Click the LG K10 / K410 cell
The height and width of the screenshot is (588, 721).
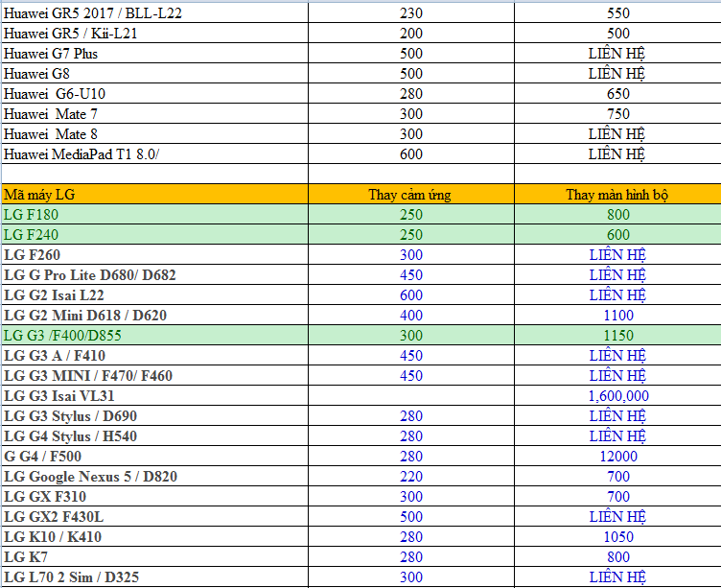point(155,537)
